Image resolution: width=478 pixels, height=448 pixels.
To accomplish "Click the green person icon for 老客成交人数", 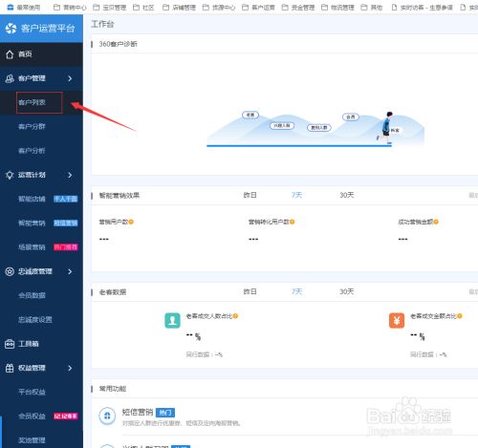I will tap(172, 320).
